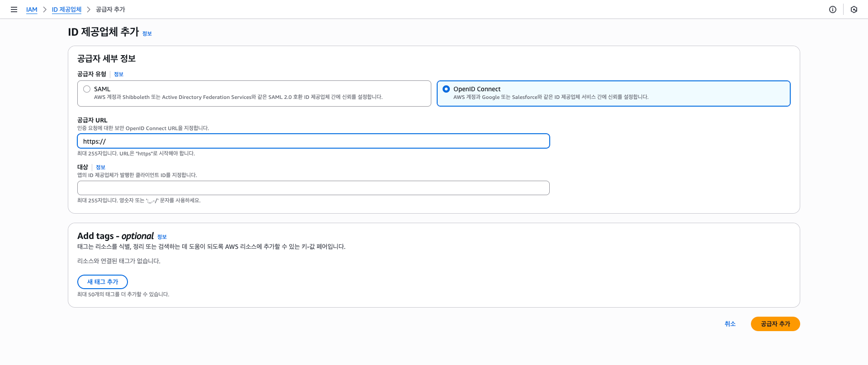Open 정보 link next to page title
Viewport: 868px width, 365px height.
point(147,33)
